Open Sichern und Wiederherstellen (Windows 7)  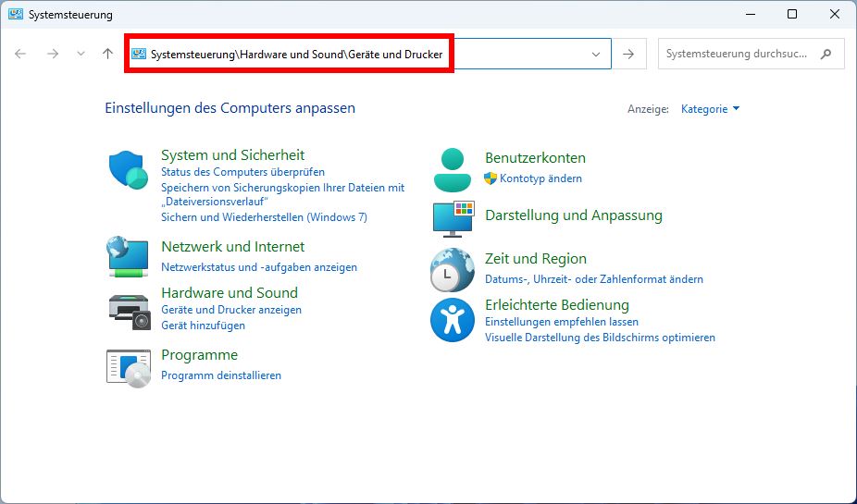(x=264, y=216)
